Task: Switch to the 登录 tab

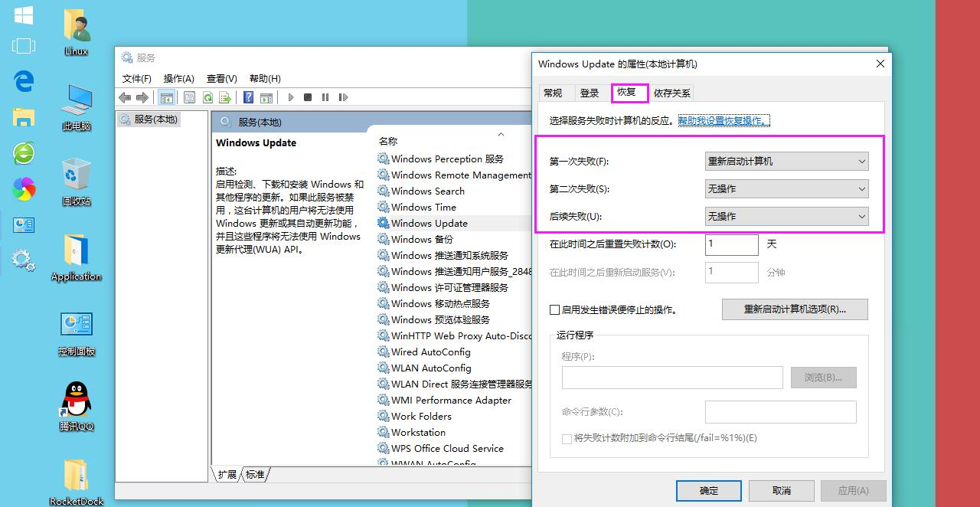Action: 590,93
